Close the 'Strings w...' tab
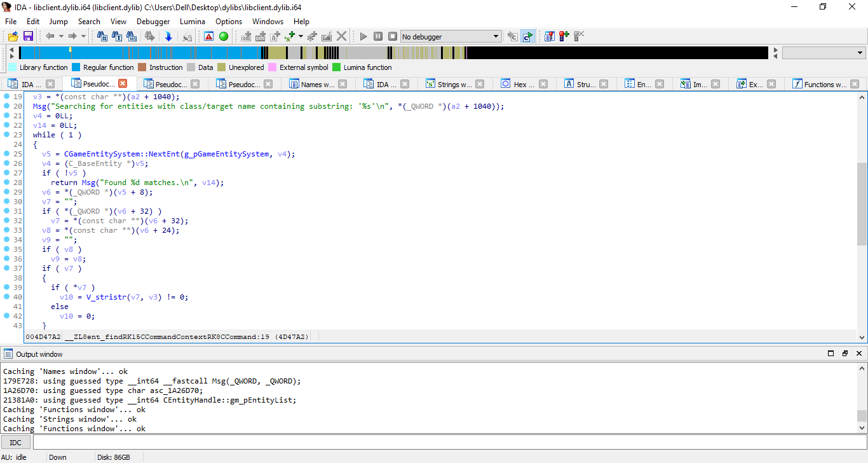Image resolution: width=868 pixels, height=463 pixels. click(480, 84)
